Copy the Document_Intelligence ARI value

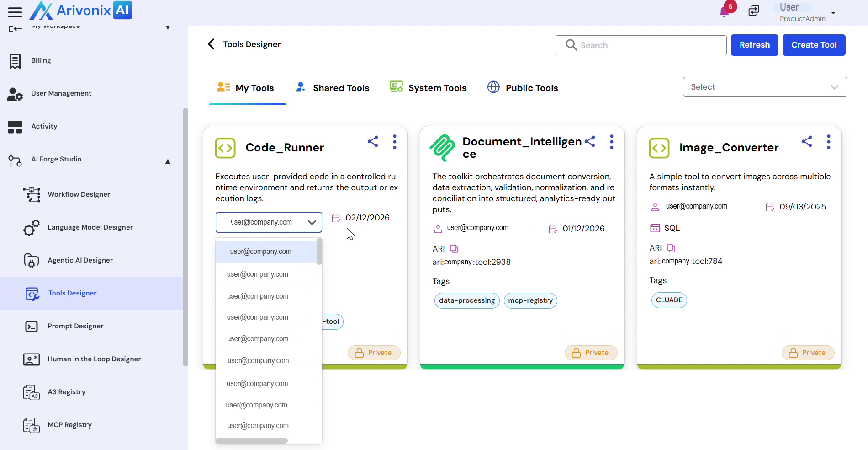click(x=454, y=249)
